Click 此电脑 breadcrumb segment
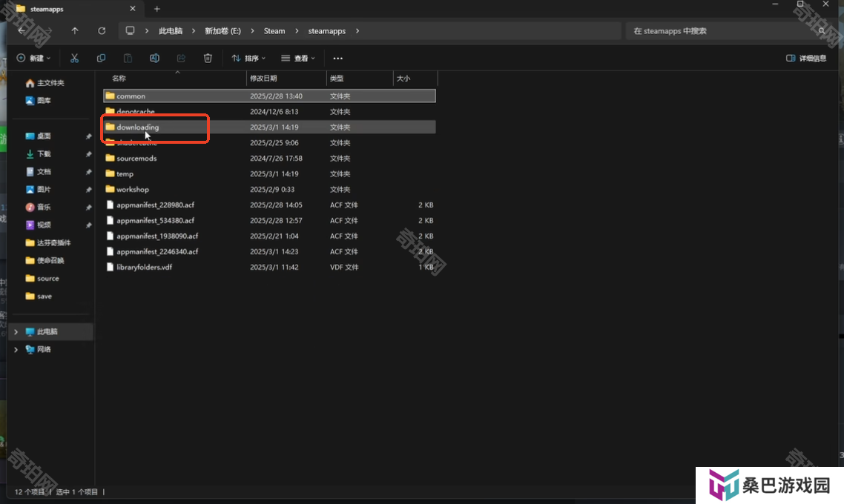844x504 pixels. (x=171, y=30)
